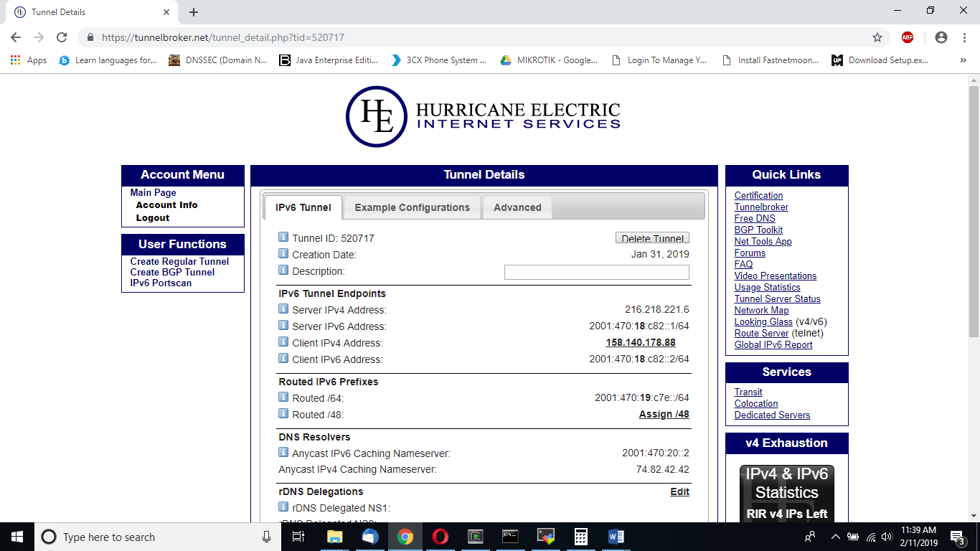Click info icon next to Server IPv4 Address
Image resolution: width=980 pixels, height=551 pixels.
(283, 309)
